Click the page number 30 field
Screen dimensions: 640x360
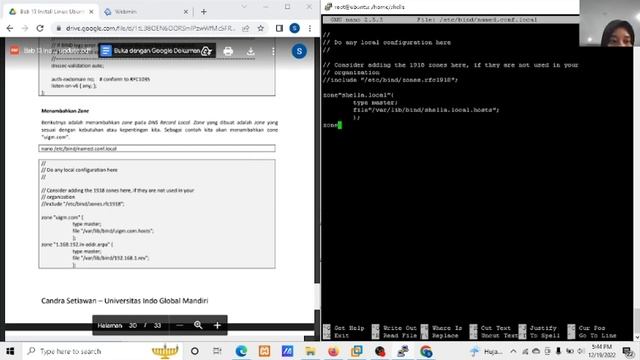133,325
